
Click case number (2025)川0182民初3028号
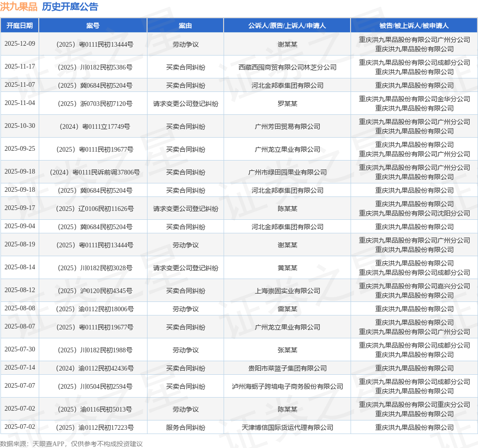tap(95, 268)
